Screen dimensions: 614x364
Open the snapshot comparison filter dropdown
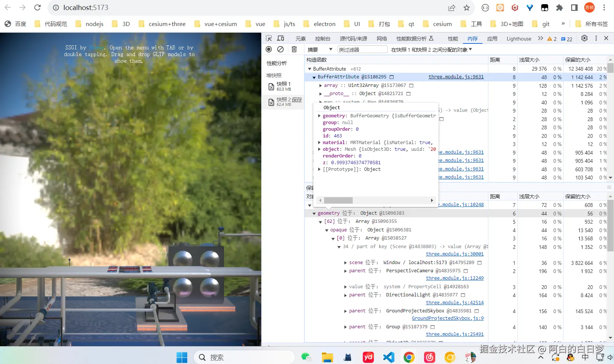pos(431,49)
